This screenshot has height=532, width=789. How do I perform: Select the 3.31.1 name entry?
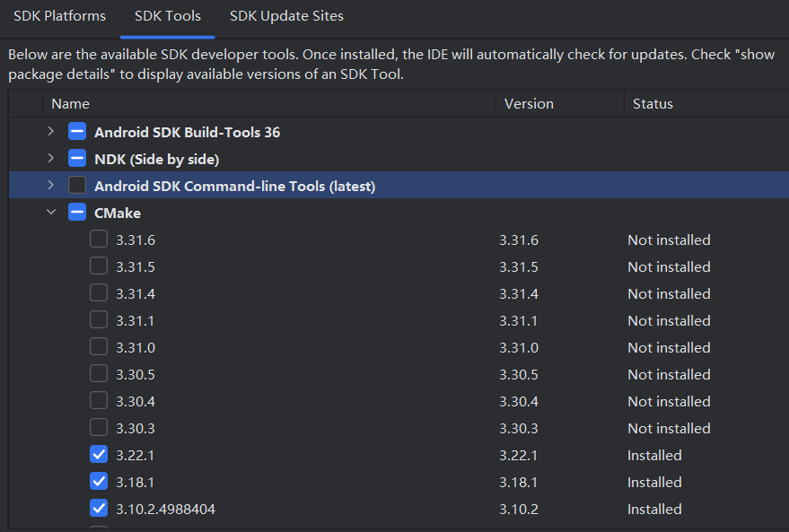[135, 321]
